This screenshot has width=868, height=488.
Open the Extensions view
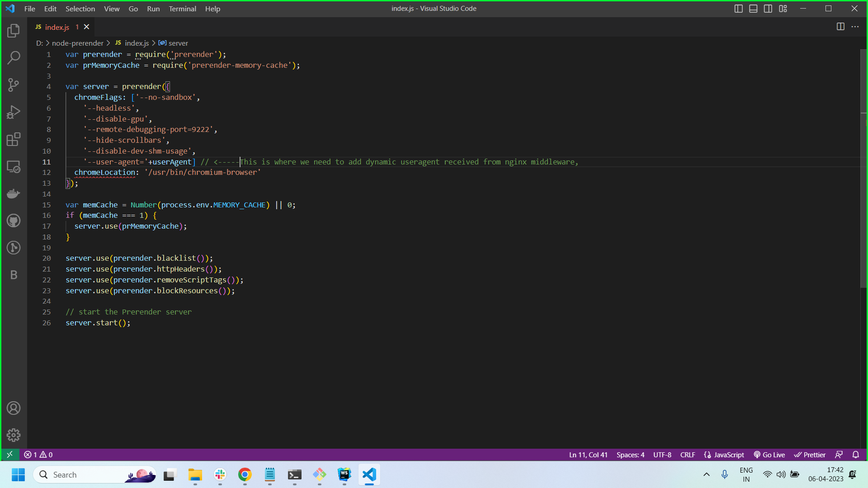coord(14,139)
